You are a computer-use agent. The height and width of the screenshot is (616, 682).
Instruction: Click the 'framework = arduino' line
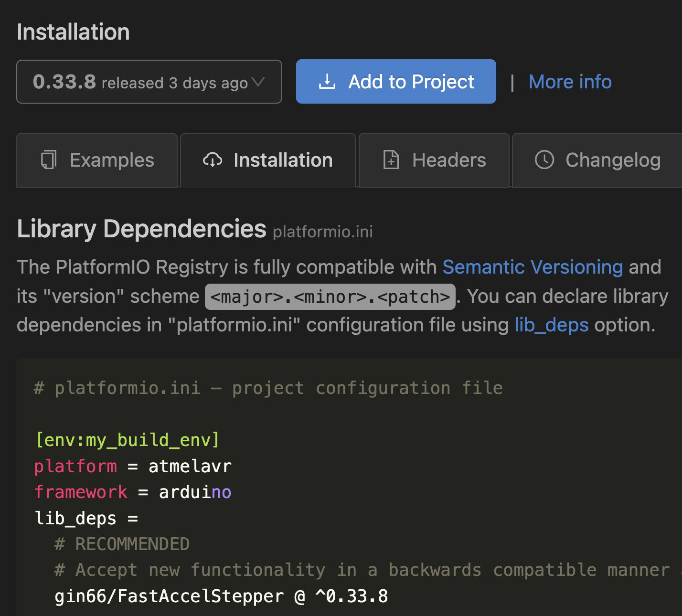(x=133, y=492)
